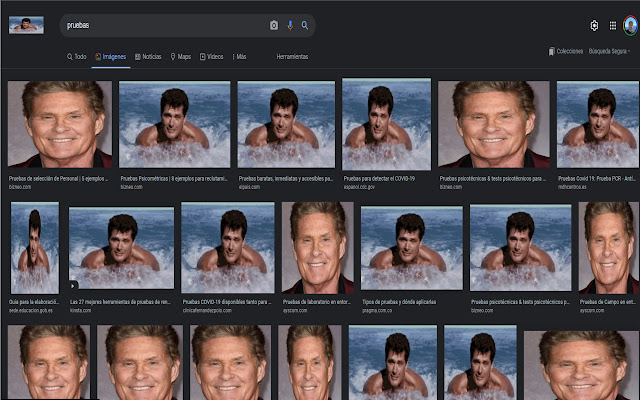Visit the elpais.com source link
640x400 pixels.
tap(249, 187)
